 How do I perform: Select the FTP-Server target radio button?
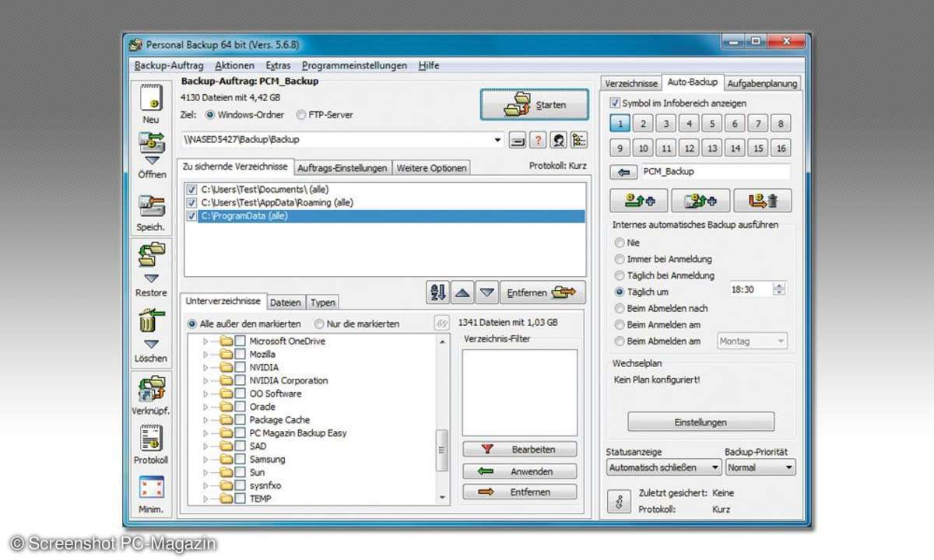pyautogui.click(x=301, y=115)
